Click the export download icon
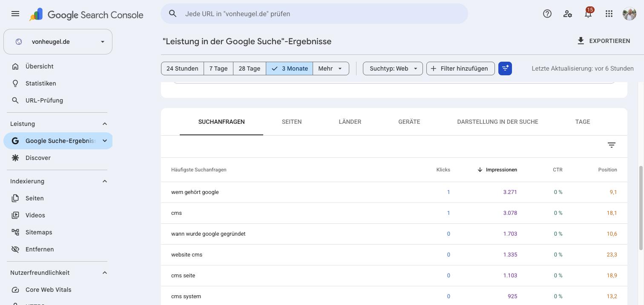 click(x=581, y=41)
